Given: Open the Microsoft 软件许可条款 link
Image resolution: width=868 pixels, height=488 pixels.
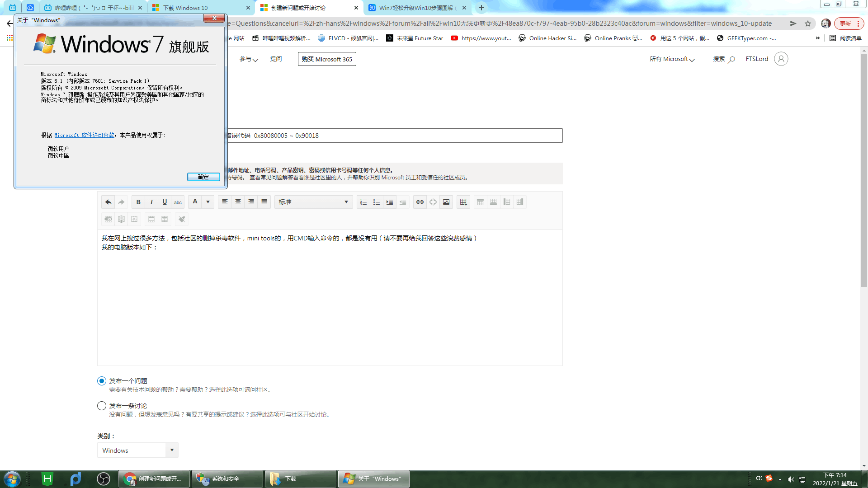Looking at the screenshot, I should point(84,135).
